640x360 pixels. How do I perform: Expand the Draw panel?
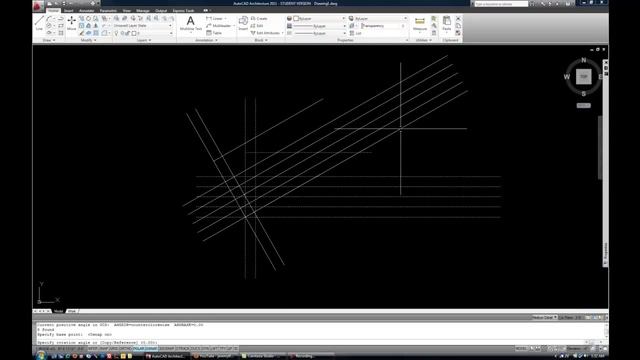click(x=49, y=40)
